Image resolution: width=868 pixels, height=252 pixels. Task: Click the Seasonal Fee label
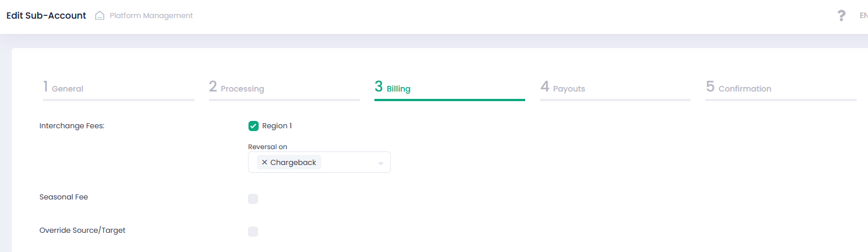(x=64, y=198)
